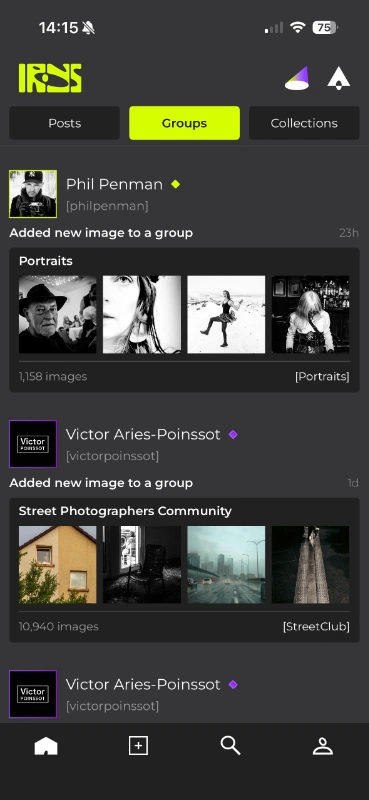Tap the add new post plus icon
This screenshot has width=369, height=800.
[138, 746]
